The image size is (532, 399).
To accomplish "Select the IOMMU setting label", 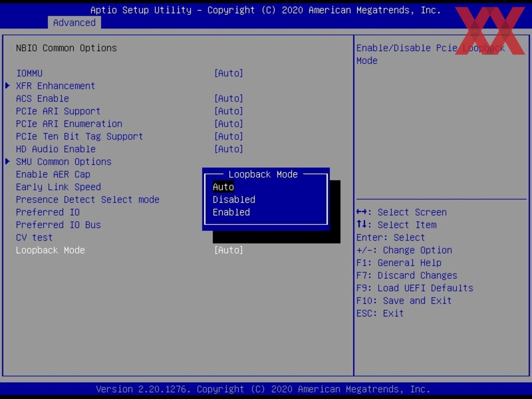I will coord(29,73).
